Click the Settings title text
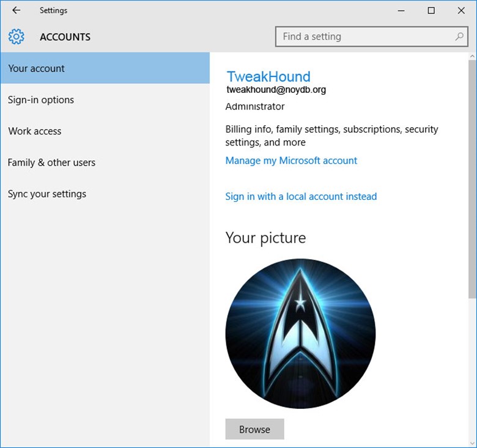This screenshot has height=448, width=477. [x=54, y=10]
